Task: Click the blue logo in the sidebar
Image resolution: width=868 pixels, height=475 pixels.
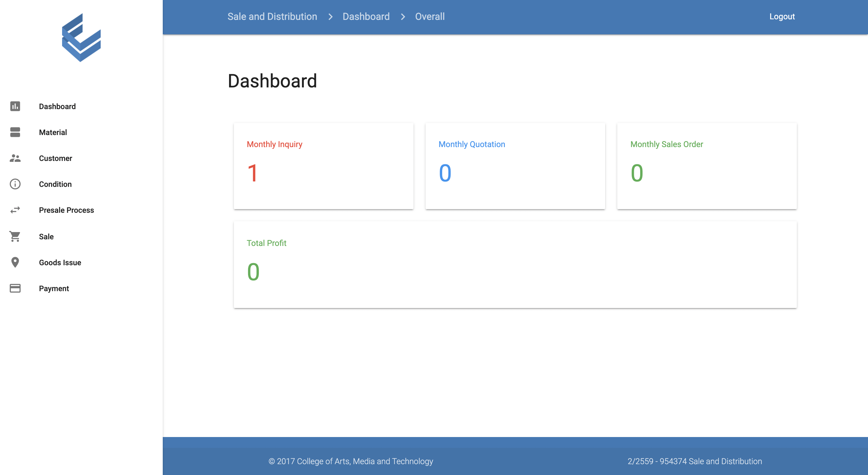Action: click(81, 37)
